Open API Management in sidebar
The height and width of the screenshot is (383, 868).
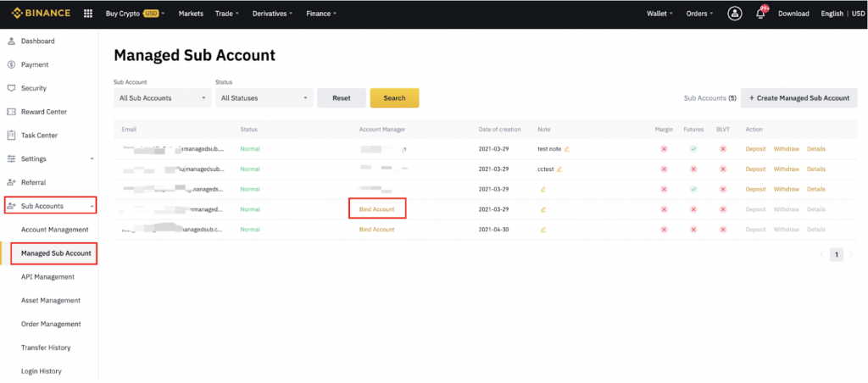(47, 277)
